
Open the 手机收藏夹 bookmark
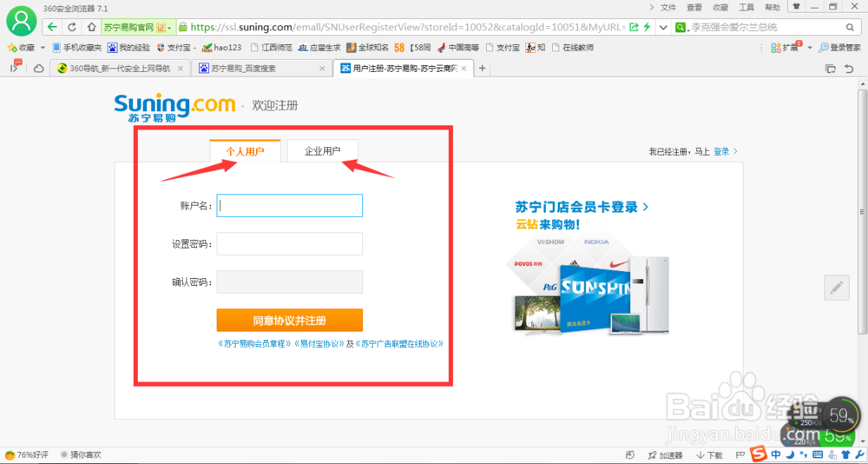tap(77, 48)
